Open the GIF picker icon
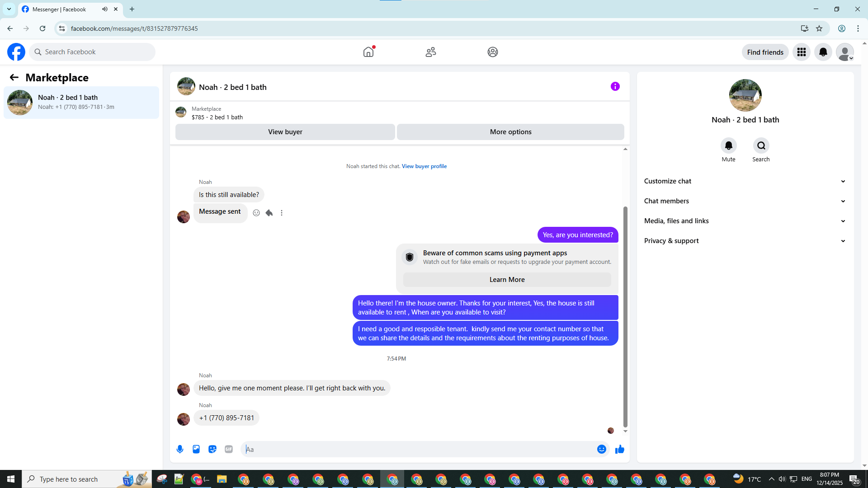The width and height of the screenshot is (868, 488). tap(229, 449)
